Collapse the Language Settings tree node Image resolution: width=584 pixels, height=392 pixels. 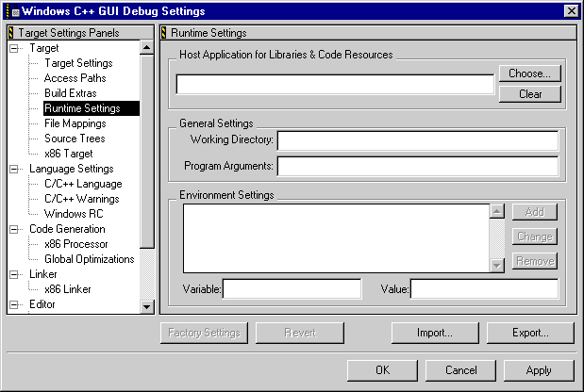pyautogui.click(x=14, y=170)
